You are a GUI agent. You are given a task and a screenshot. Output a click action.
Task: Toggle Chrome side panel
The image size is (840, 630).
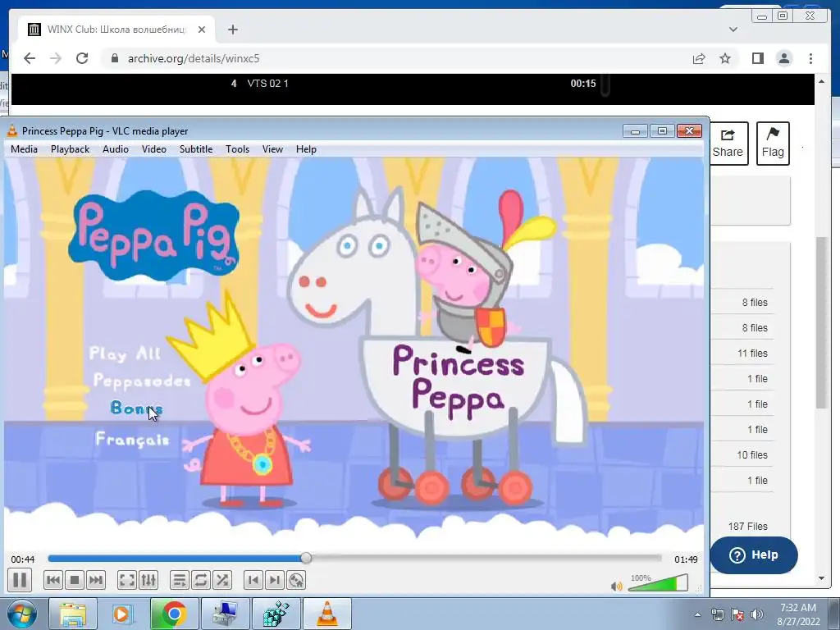pos(757,58)
